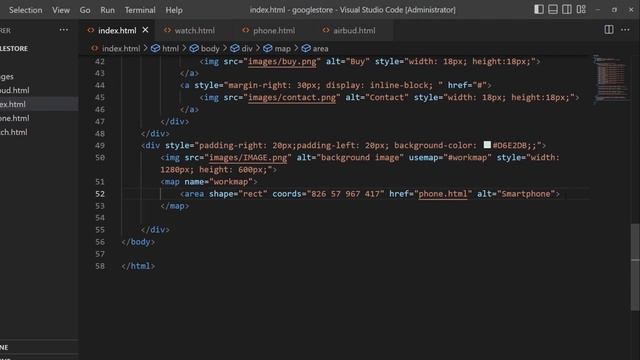
Task: Place cursor on the closing </html> tag
Action: tap(138, 266)
